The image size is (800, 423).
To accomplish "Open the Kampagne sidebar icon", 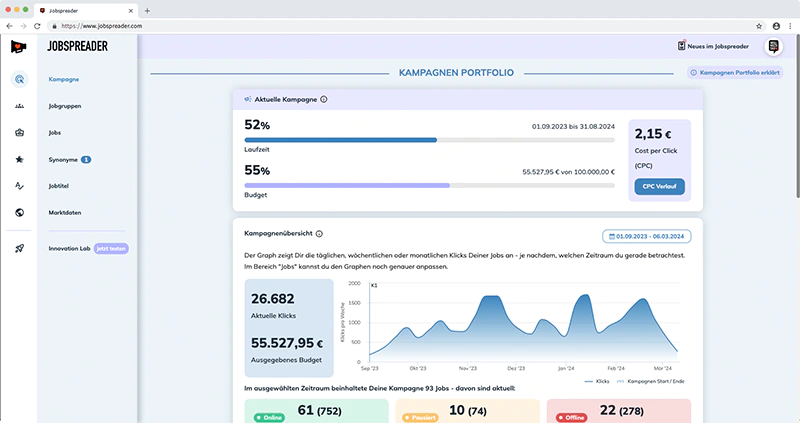I will (x=19, y=79).
